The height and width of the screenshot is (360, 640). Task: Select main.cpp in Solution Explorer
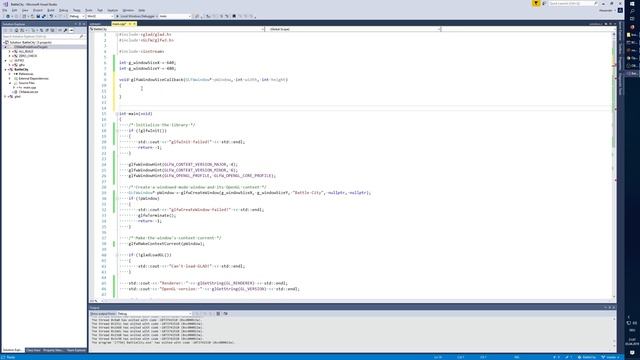click(29, 87)
